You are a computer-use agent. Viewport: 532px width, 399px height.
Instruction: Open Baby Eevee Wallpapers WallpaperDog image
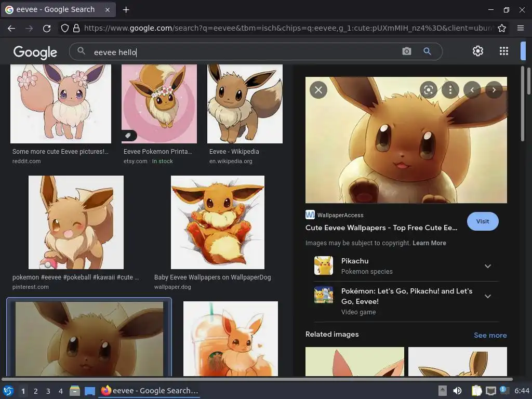coord(218,222)
